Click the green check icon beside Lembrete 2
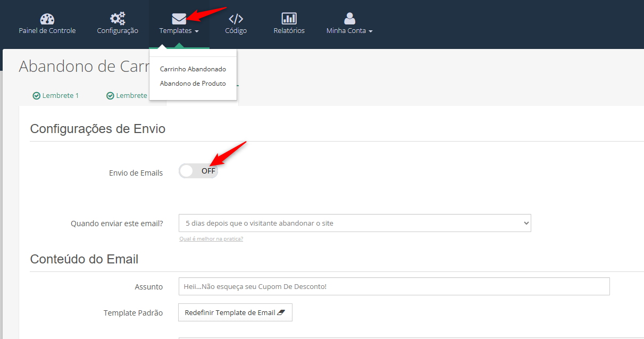This screenshot has width=644, height=339. click(x=111, y=96)
